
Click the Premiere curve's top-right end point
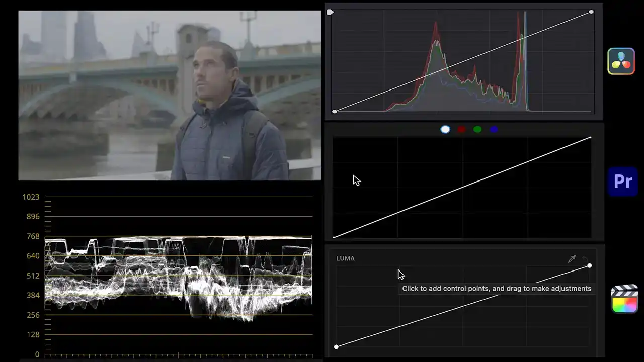[590, 137]
